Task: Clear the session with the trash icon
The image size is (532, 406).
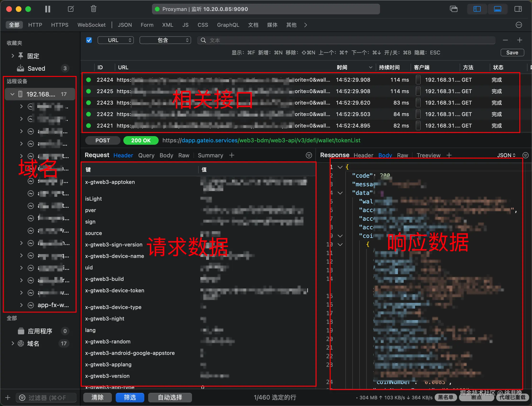Action: pyautogui.click(x=94, y=9)
